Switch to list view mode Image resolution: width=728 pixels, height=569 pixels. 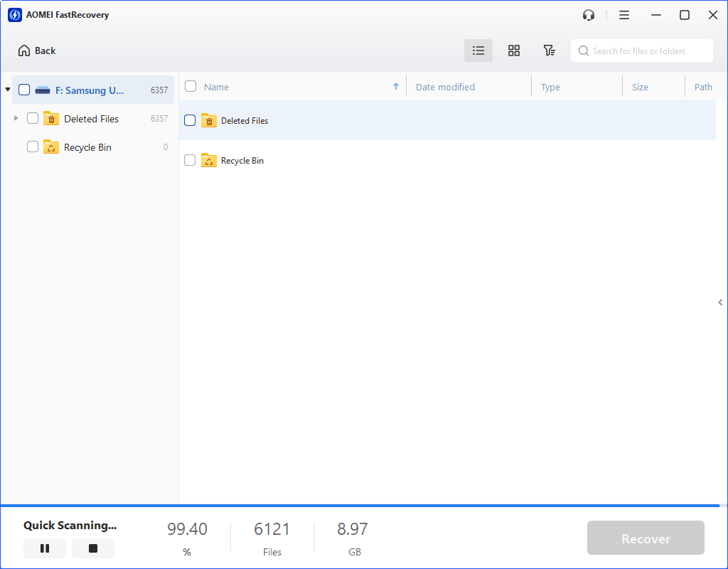(x=478, y=50)
